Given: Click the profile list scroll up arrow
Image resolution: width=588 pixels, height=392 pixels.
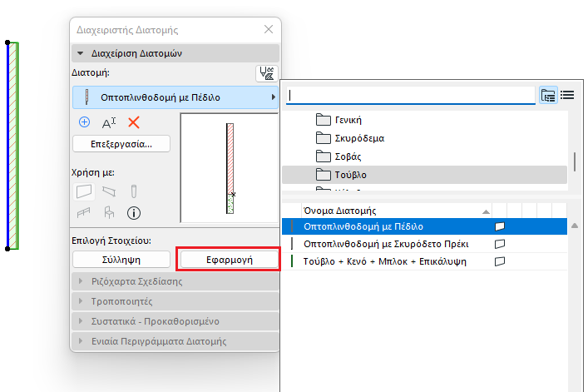Looking at the screenshot, I should [x=575, y=226].
